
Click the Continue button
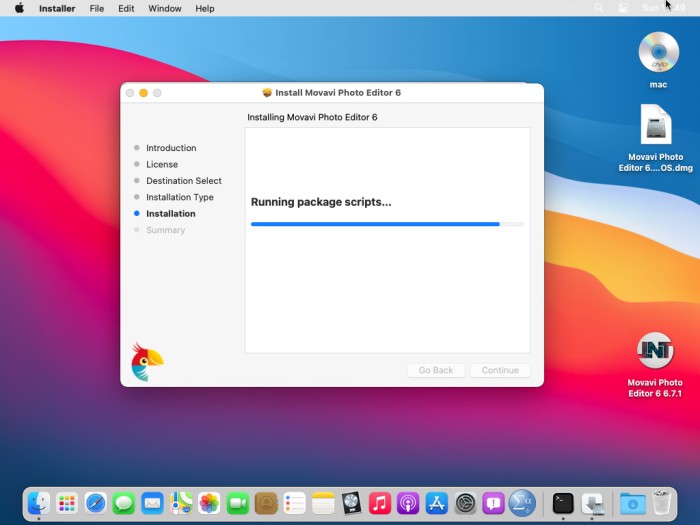tap(500, 370)
